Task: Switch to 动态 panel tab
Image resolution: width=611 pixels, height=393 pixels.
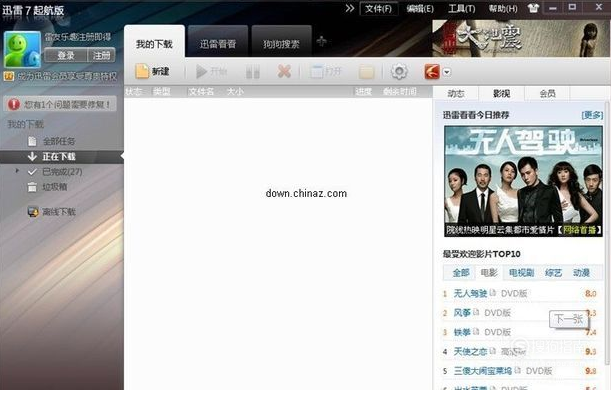Action: click(456, 93)
